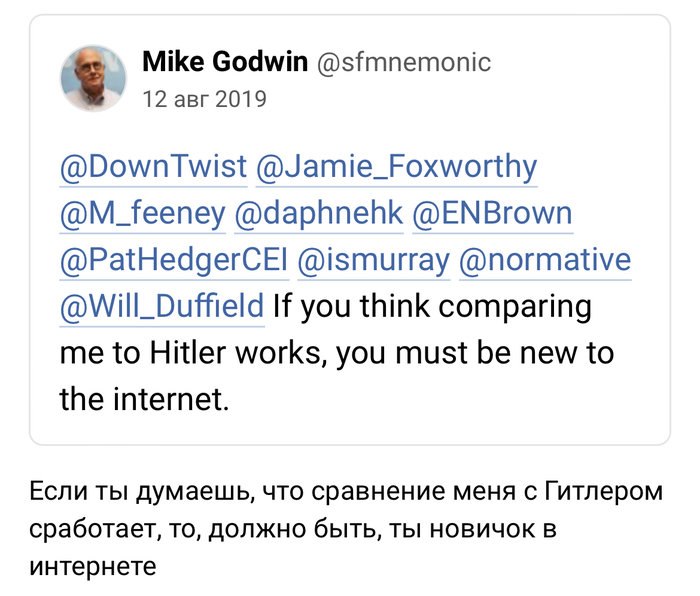Viewport: 700px width, 596px height.
Task: Click "Если ты думаешь" at the caption's start
Action: click(x=133, y=492)
